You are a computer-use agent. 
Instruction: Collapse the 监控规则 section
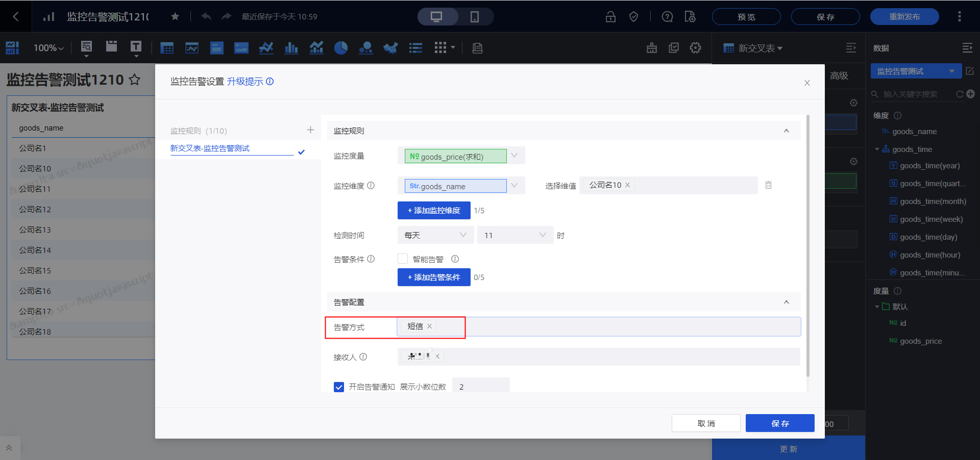(786, 131)
